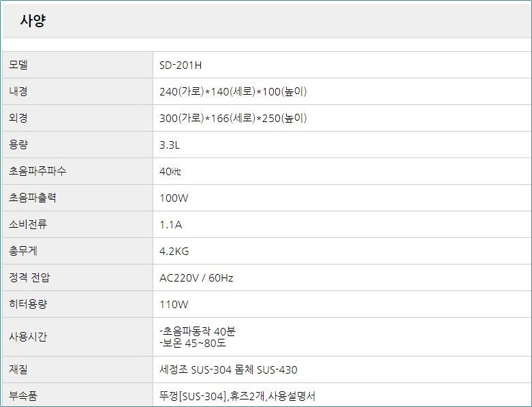
Task: Click the AC220V / 60Hz voltage value
Action: [196, 278]
